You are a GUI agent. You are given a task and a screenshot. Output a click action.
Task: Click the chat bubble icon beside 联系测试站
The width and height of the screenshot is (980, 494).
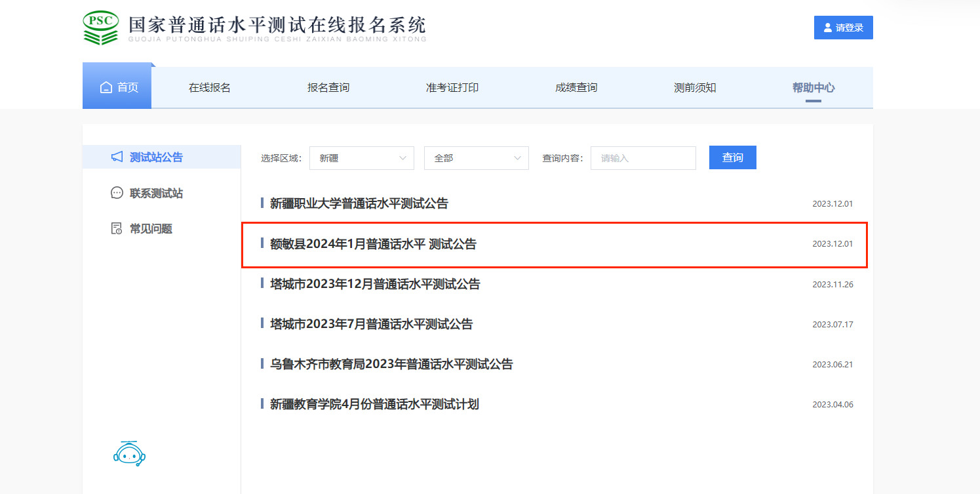point(117,193)
